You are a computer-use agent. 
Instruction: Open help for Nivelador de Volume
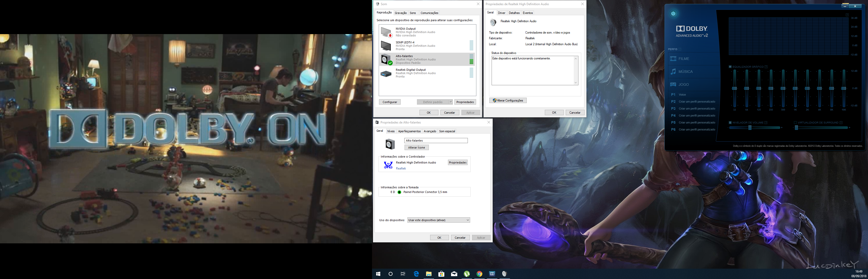[765, 123]
